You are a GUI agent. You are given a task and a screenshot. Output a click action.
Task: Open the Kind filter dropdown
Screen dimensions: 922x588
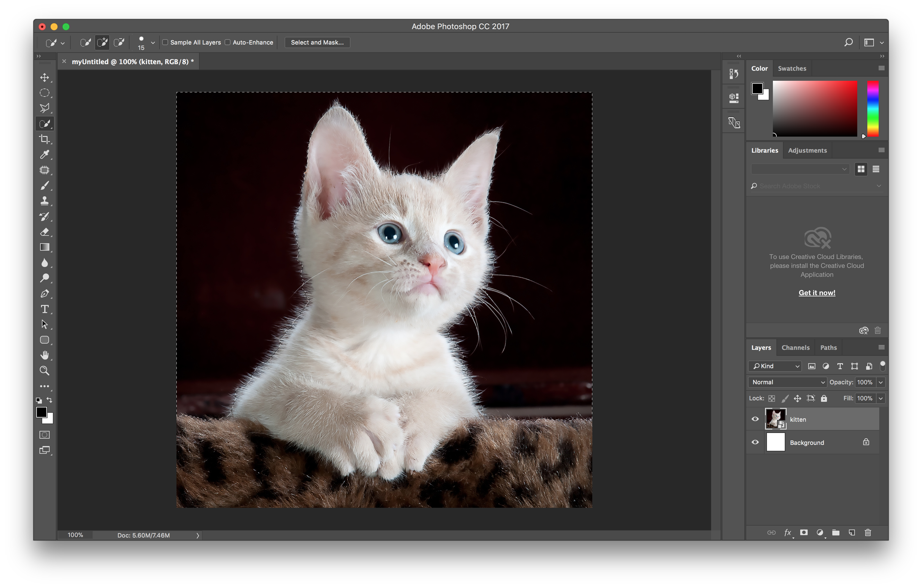pos(774,366)
